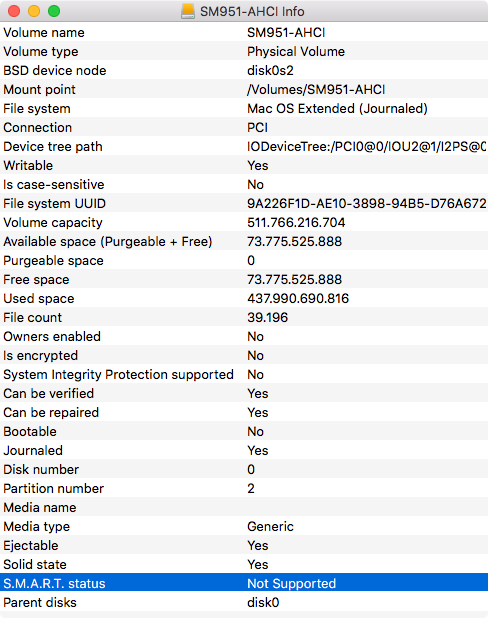Select the Volume name row
Screen dimensions: 488x618
[x=244, y=32]
